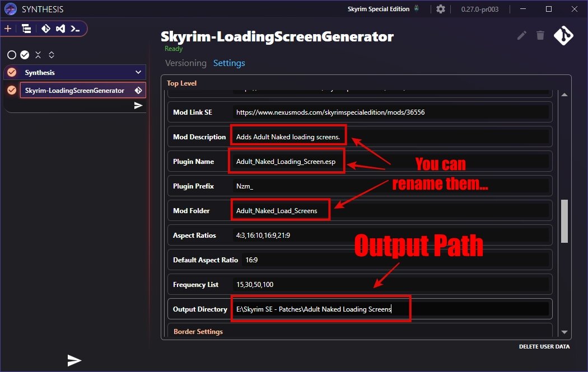Viewport: 588px width, 372px height.
Task: Click the icon next to Skyrim Special Edition
Action: [x=417, y=8]
